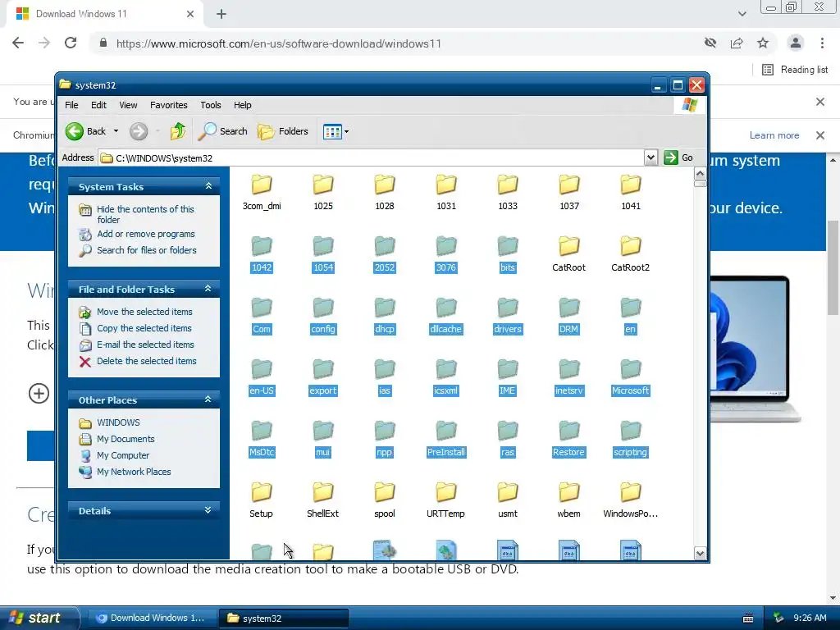Select the spool folder
The height and width of the screenshot is (630, 840).
[385, 500]
